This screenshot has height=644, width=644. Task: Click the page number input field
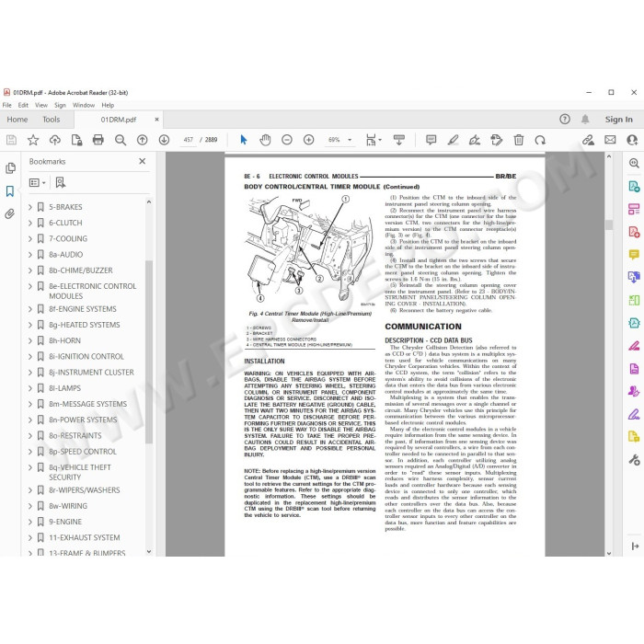[x=188, y=140]
